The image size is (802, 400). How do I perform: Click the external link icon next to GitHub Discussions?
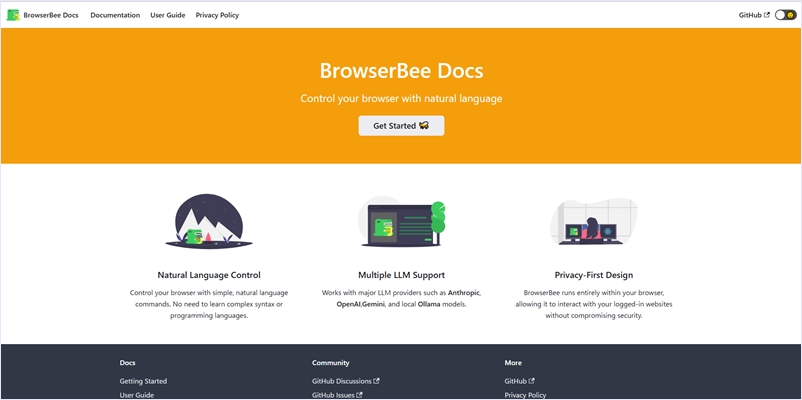tap(376, 381)
